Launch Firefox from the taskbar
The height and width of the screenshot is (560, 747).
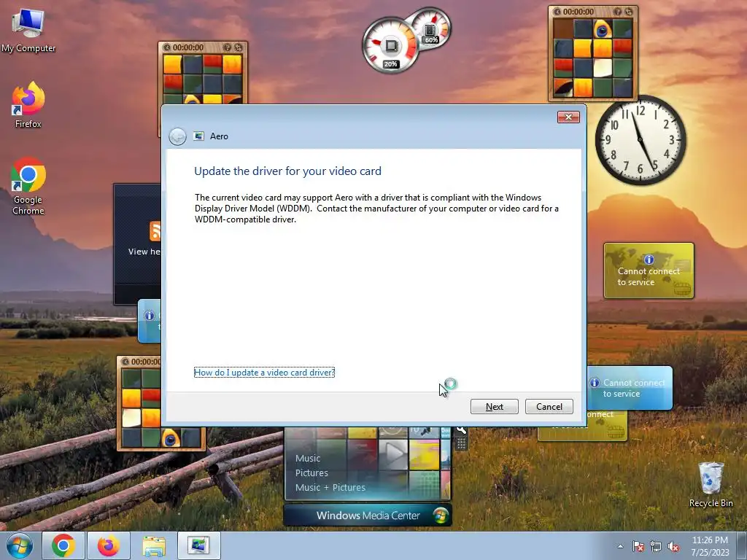(109, 545)
